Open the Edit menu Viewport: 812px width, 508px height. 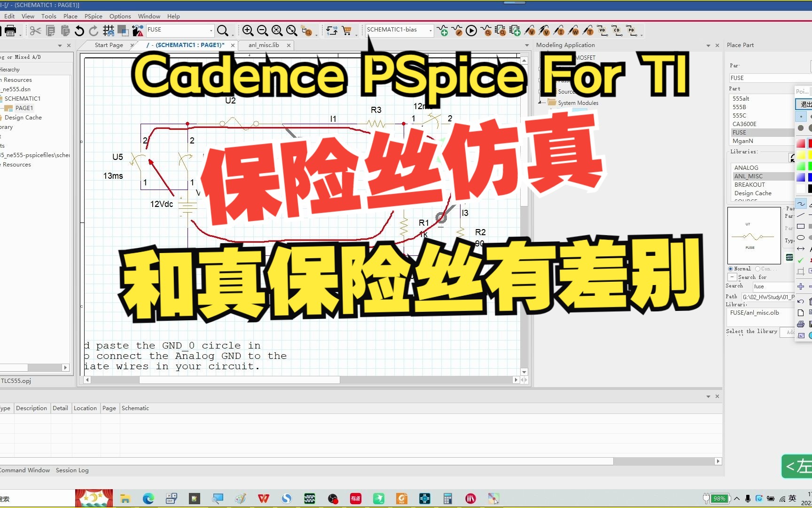pyautogui.click(x=9, y=16)
